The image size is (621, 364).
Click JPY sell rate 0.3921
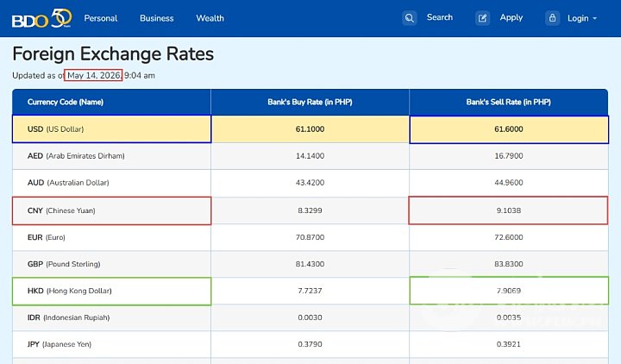pos(509,344)
